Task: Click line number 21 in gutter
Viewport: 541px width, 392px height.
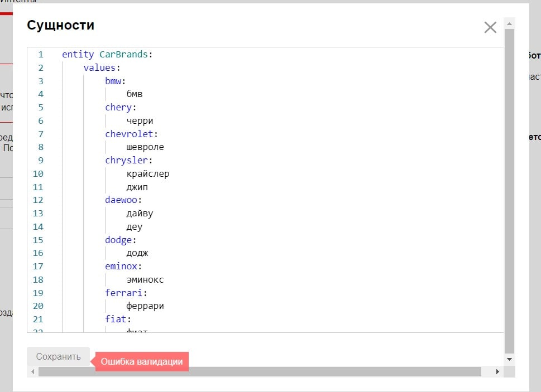Action: 38,320
